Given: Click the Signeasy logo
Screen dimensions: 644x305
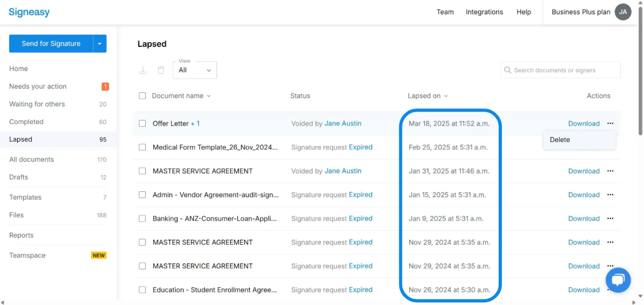Looking at the screenshot, I should 29,12.
